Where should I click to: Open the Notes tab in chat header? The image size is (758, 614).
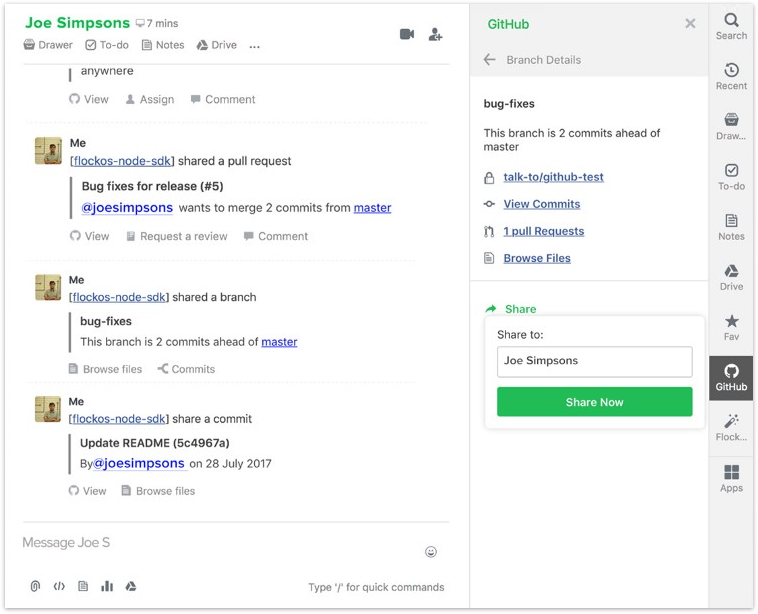tap(163, 45)
